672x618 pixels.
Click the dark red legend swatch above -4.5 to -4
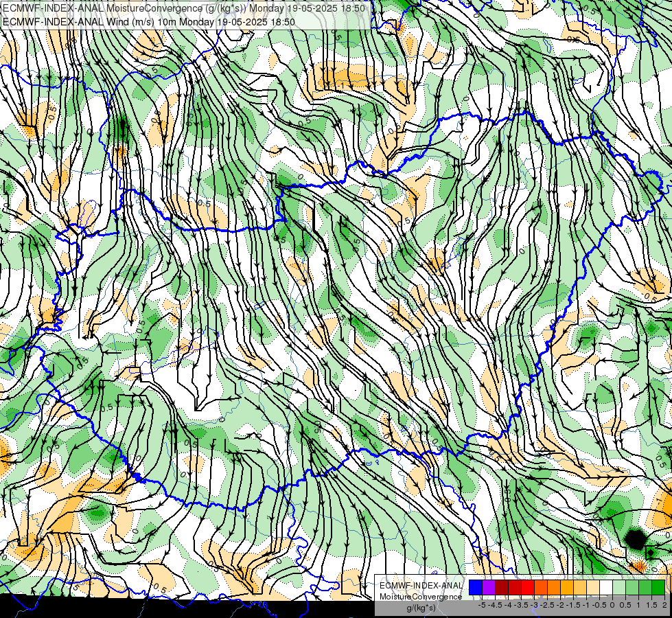click(502, 587)
